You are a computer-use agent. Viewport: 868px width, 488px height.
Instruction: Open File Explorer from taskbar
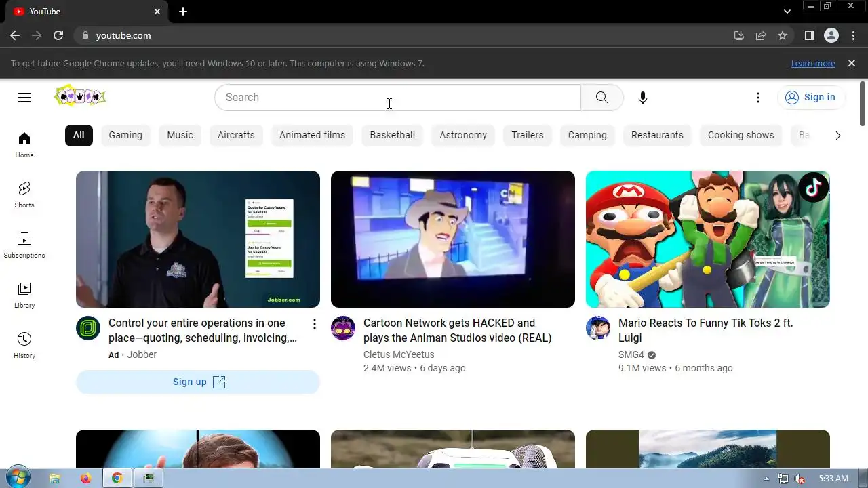(55, 478)
